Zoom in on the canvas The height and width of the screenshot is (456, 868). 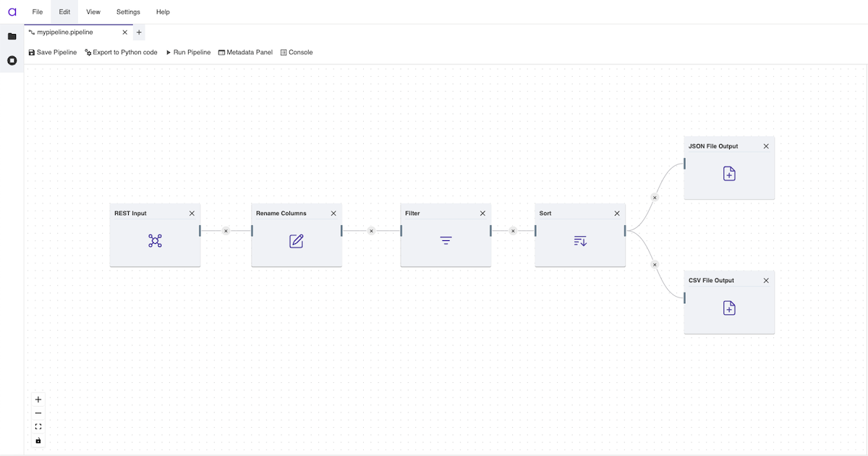coord(38,400)
